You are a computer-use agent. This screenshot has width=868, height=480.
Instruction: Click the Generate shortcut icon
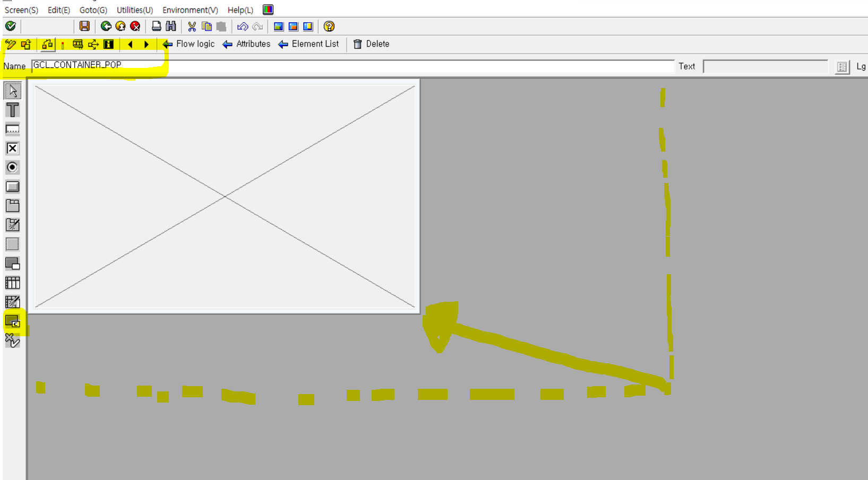293,26
